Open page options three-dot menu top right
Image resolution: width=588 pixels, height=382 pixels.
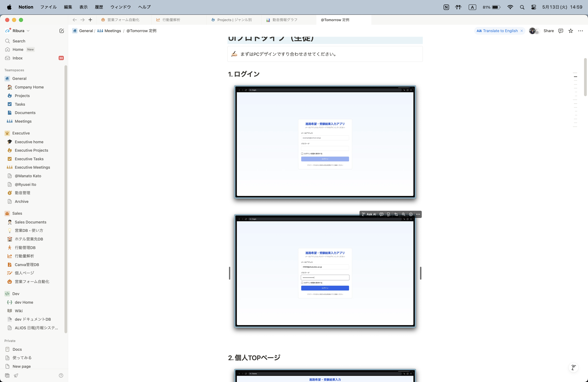581,31
